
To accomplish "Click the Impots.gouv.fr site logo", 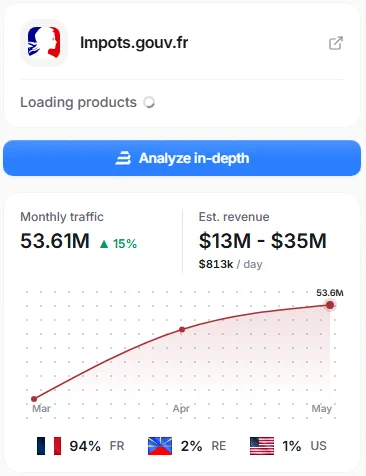I will [x=44, y=43].
